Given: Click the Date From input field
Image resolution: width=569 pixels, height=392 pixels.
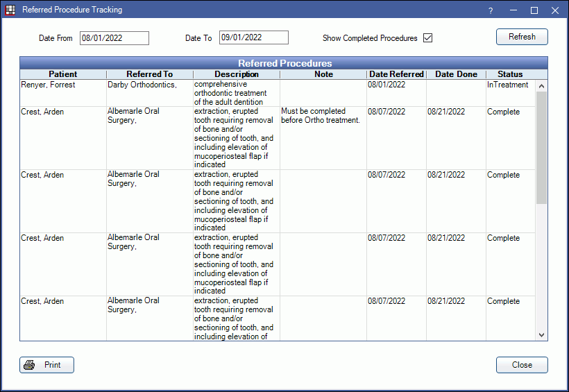Looking at the screenshot, I should pos(114,38).
